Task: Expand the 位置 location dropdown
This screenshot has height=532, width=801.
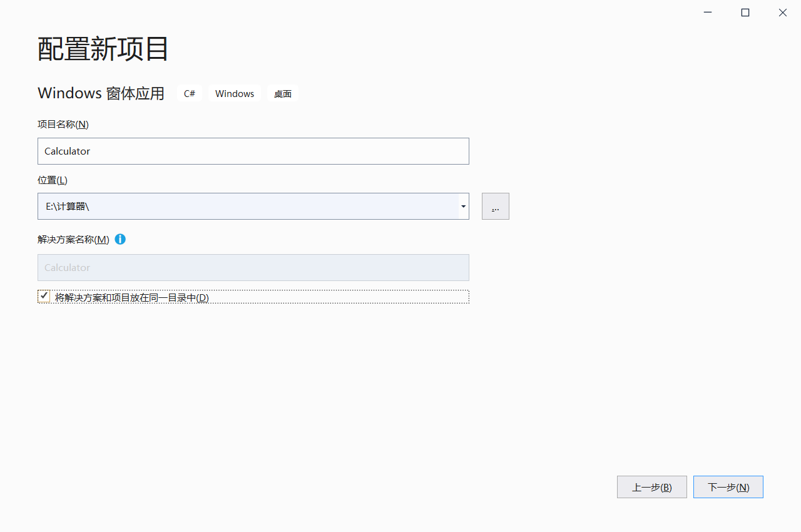Action: pos(463,206)
